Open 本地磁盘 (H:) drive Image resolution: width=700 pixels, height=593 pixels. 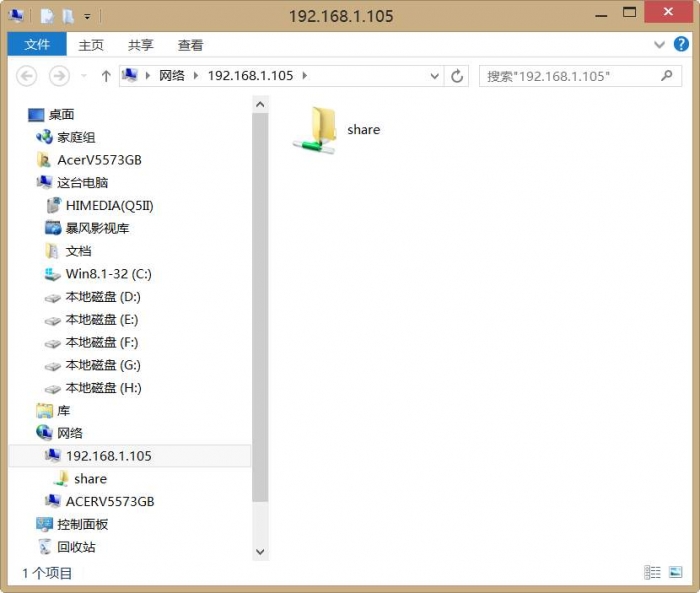coord(93,388)
